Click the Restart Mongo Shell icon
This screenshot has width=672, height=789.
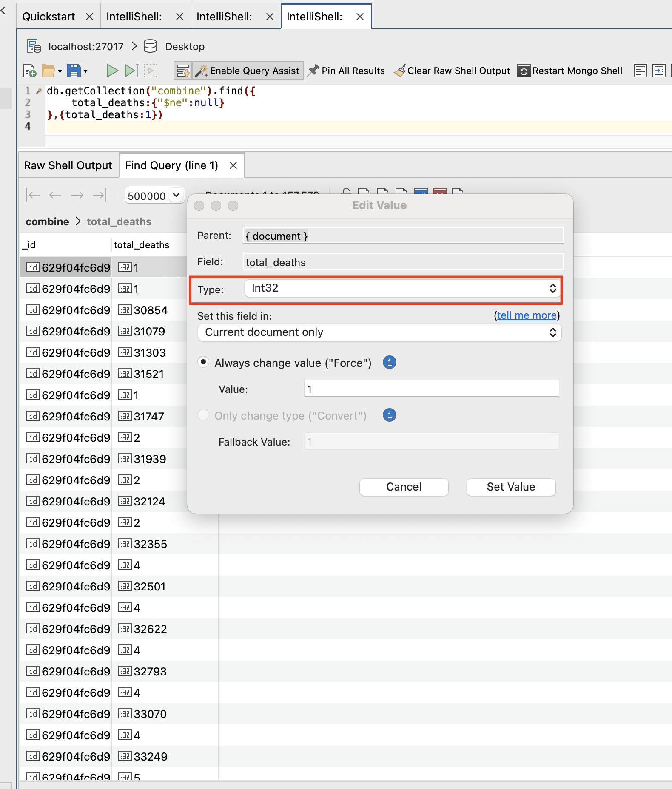[524, 71]
